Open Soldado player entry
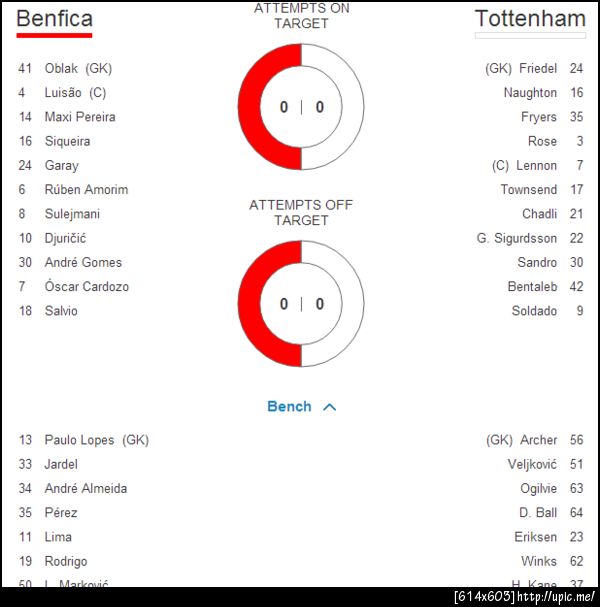The image size is (600, 607). (534, 311)
